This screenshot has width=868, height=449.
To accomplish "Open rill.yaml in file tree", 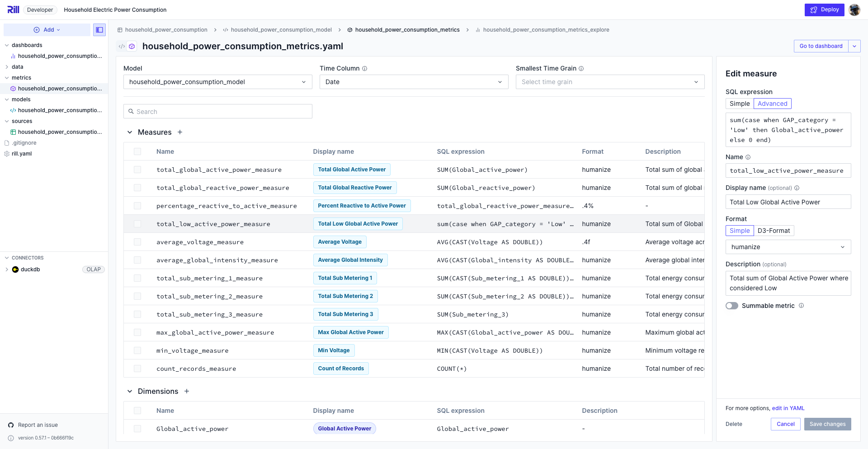I will pos(22,154).
